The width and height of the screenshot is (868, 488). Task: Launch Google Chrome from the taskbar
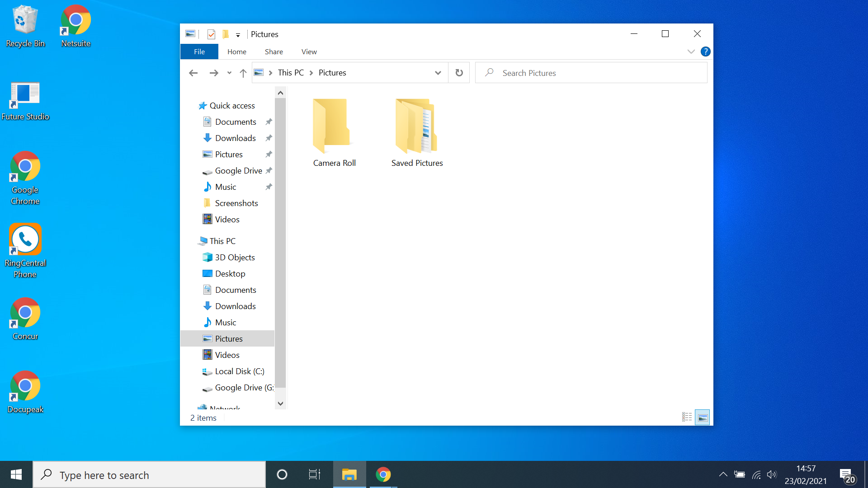click(383, 474)
